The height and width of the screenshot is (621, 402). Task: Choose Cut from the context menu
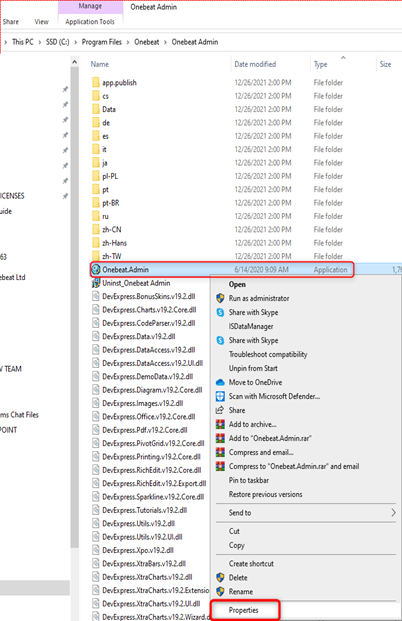coord(234,531)
